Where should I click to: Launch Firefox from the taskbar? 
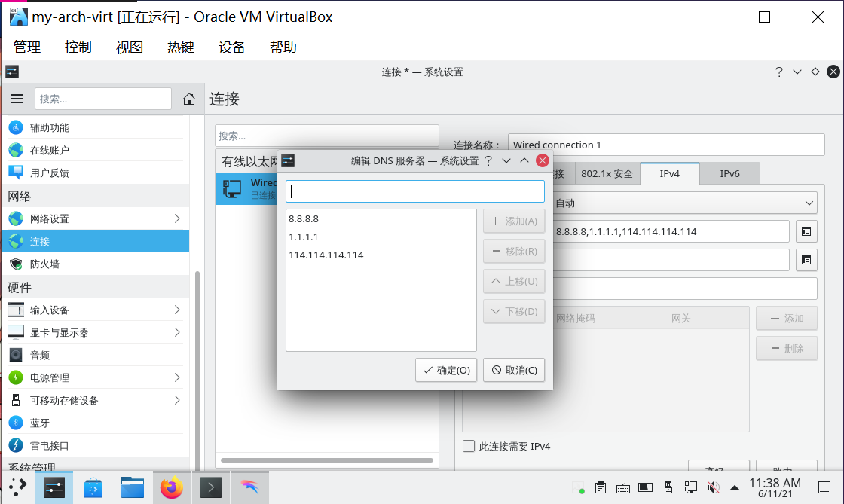[172, 487]
